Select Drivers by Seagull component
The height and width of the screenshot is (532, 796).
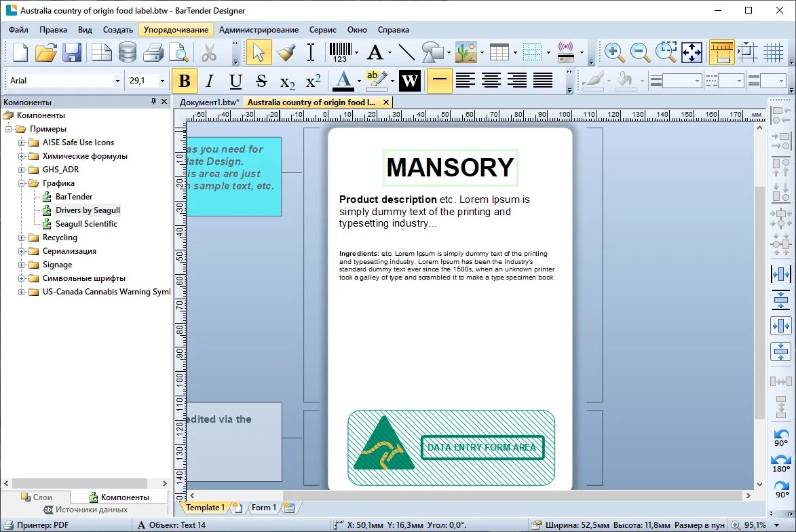coord(88,210)
